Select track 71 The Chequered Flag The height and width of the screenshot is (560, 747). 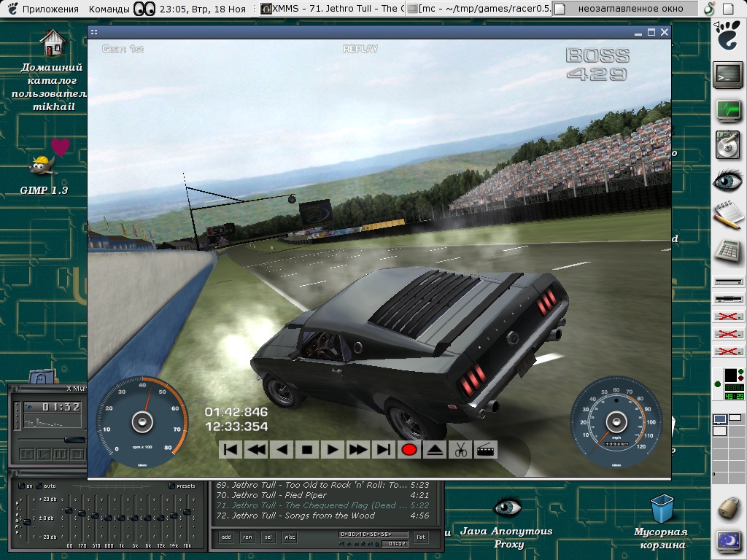coord(322,506)
